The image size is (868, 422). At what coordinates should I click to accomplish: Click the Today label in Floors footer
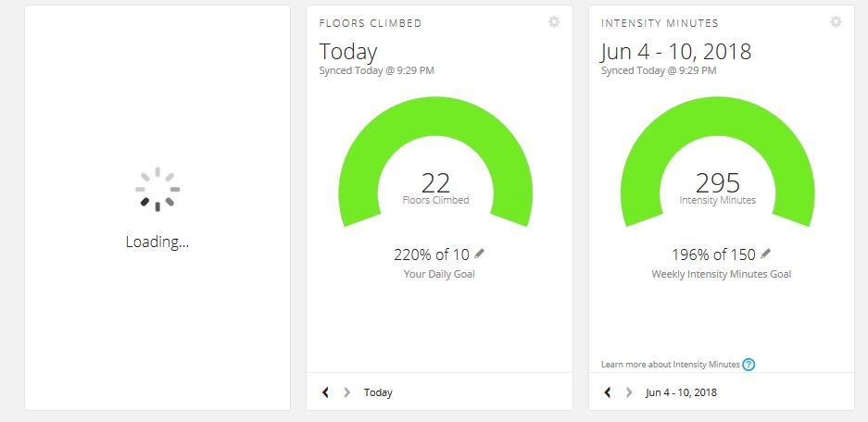click(378, 392)
